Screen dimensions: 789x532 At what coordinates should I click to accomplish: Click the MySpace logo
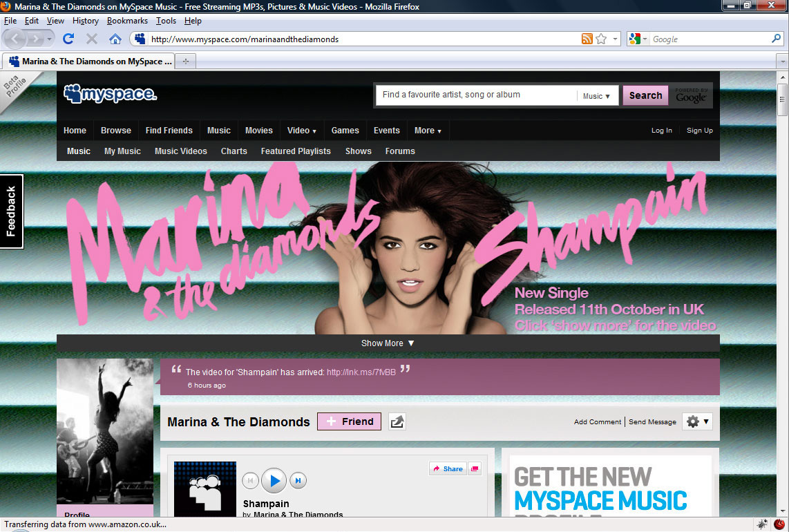click(111, 93)
